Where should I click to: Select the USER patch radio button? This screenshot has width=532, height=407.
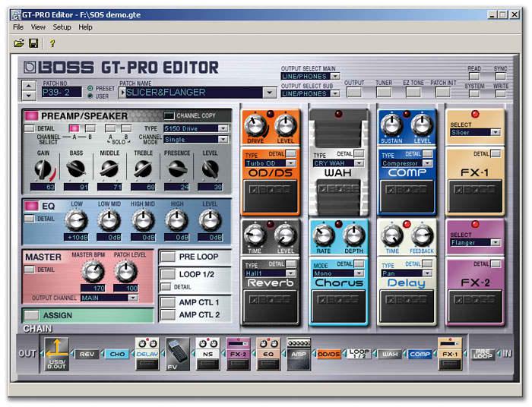coord(90,96)
